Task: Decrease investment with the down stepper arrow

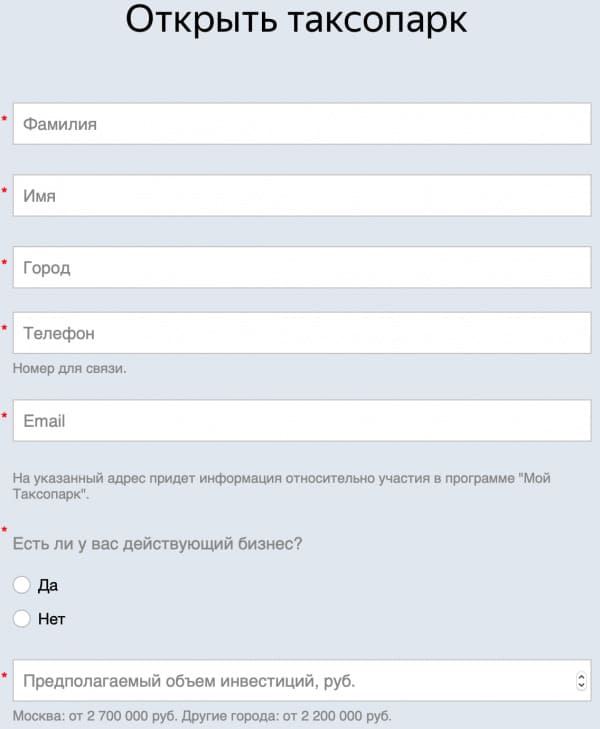Action: [581, 685]
